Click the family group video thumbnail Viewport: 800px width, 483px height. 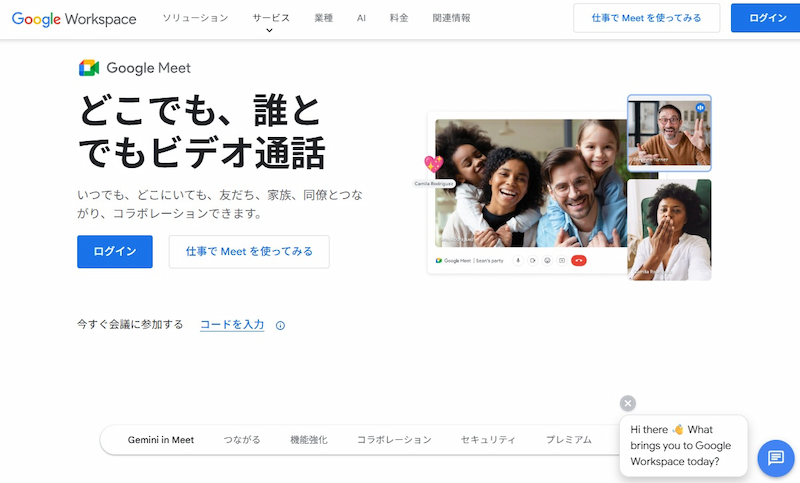click(x=531, y=183)
